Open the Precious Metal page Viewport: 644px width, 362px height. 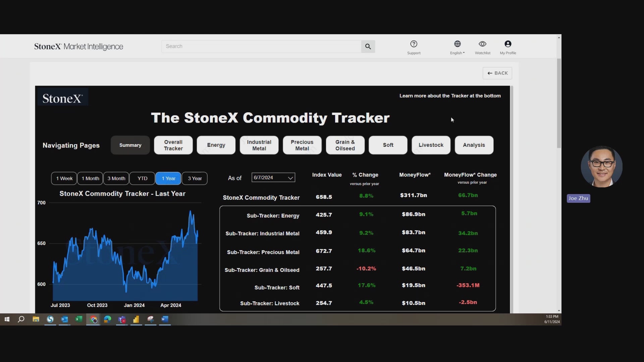(x=302, y=145)
